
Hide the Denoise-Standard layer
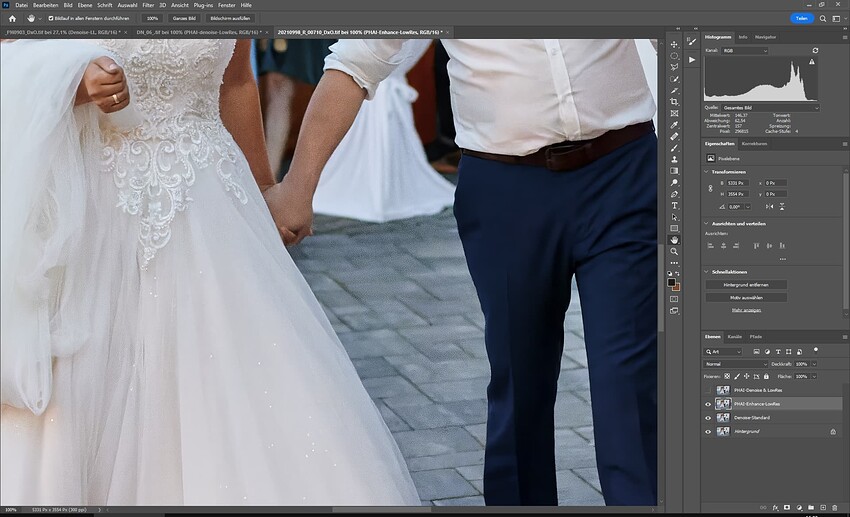click(x=708, y=417)
